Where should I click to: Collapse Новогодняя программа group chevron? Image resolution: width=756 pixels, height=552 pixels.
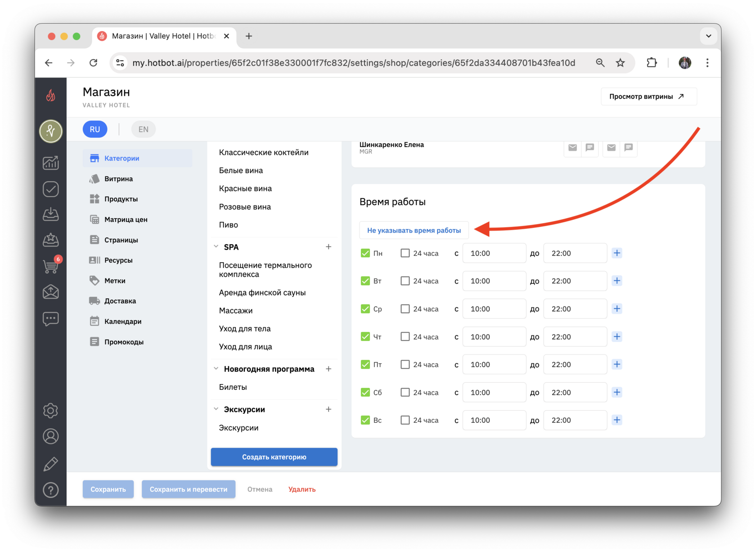click(x=216, y=368)
